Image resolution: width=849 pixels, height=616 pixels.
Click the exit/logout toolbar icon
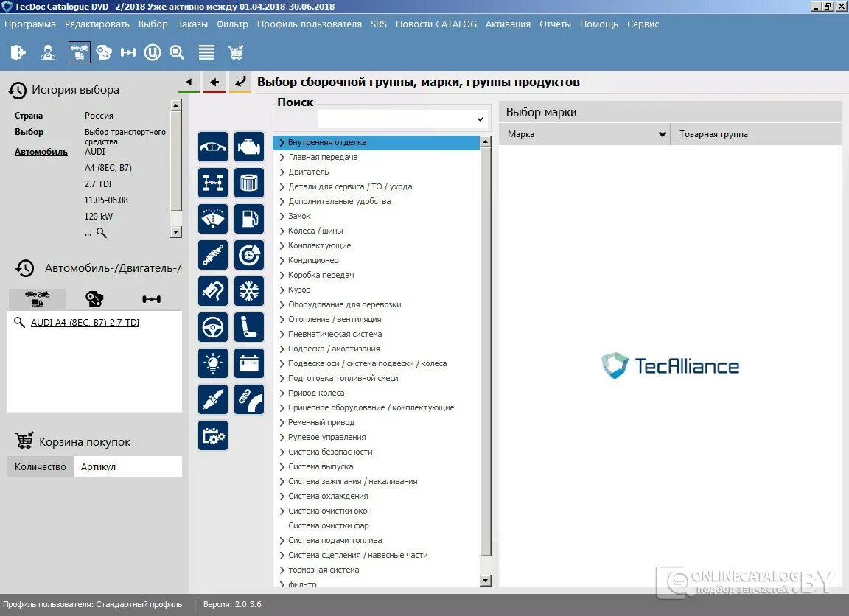pos(18,52)
